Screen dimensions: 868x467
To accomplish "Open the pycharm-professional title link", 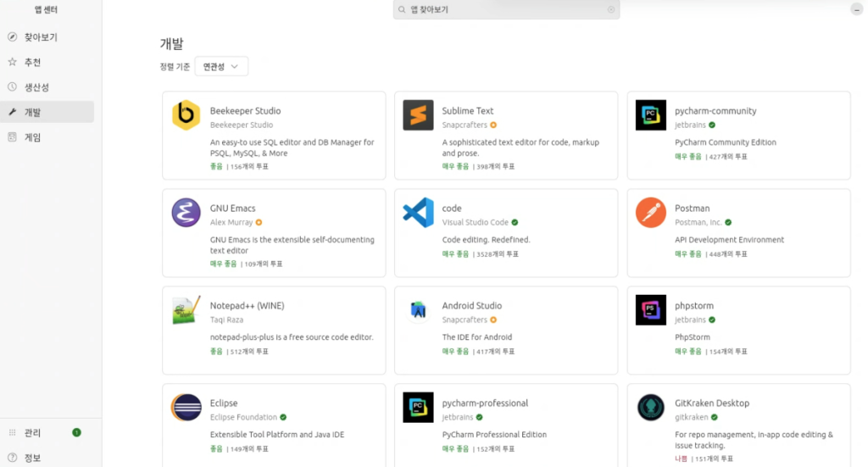I will click(x=485, y=403).
